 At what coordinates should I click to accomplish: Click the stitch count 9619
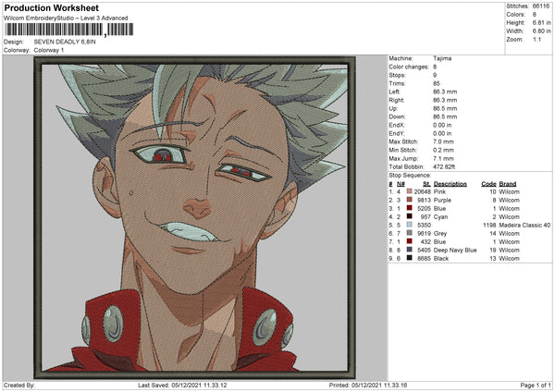[424, 234]
